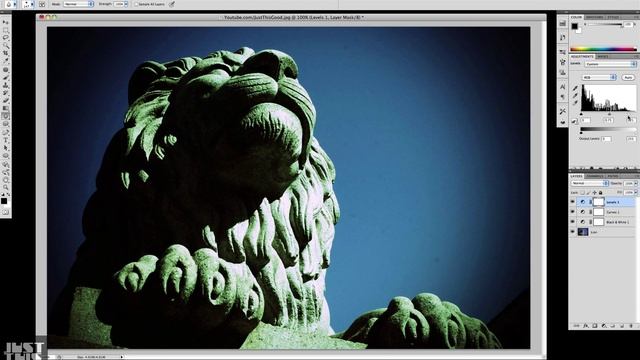Open the Strength value dropdown
640x360 pixels.
(x=126, y=4)
